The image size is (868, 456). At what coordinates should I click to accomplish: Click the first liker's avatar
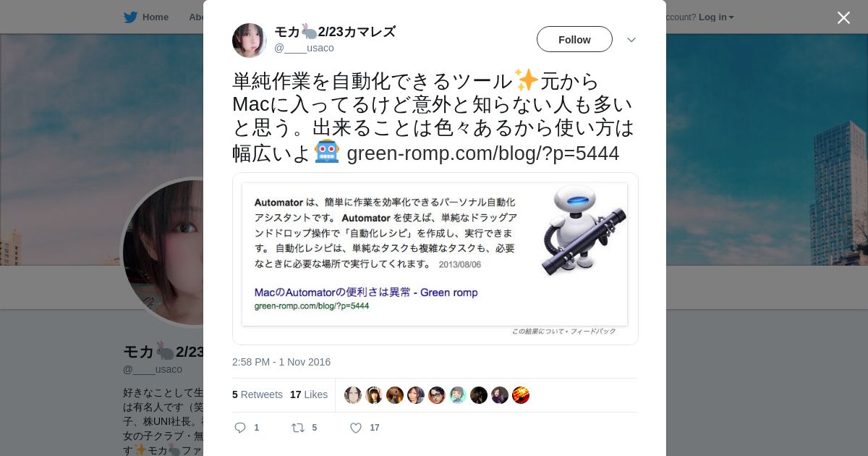click(x=353, y=395)
